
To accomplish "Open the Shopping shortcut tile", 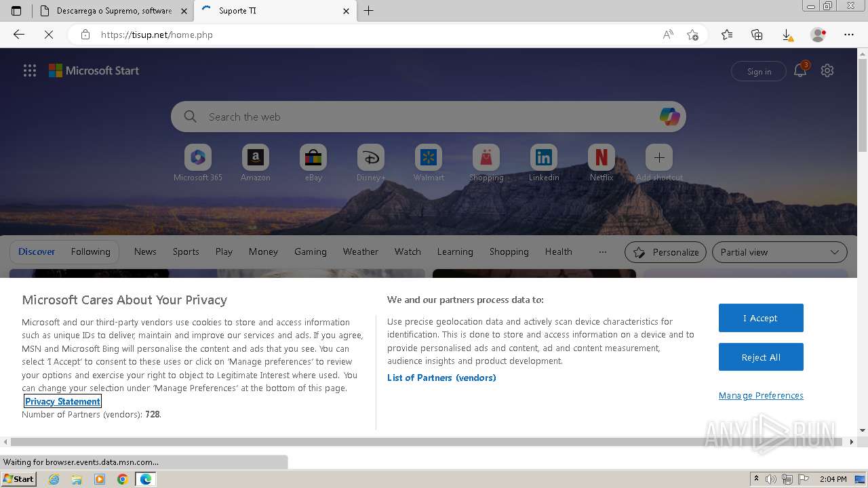I will 486,157.
